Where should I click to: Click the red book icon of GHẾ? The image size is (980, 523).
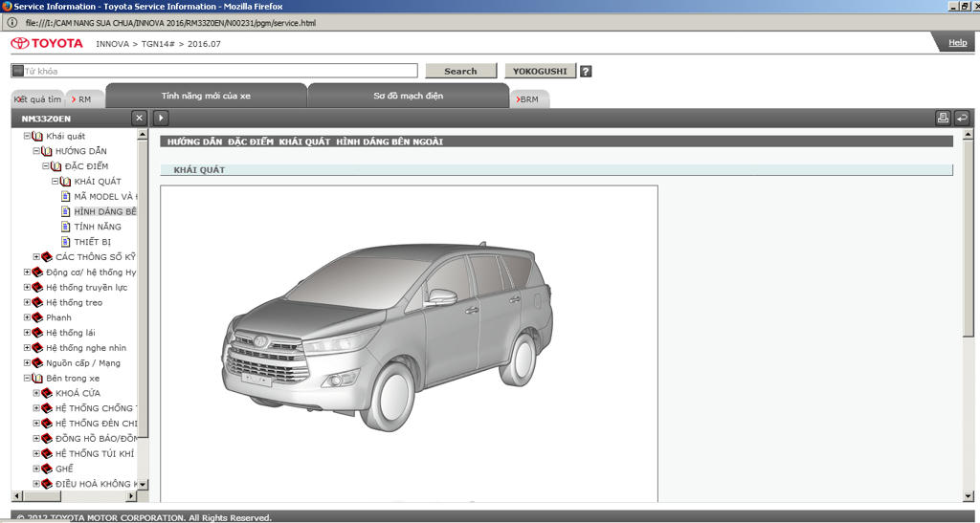point(46,469)
